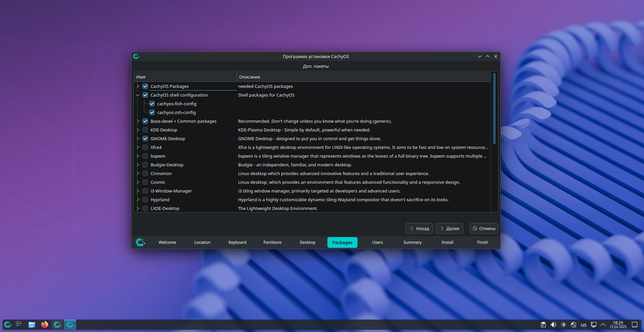
Task: Expand the CachyOS Packages tree row
Action: click(x=138, y=86)
